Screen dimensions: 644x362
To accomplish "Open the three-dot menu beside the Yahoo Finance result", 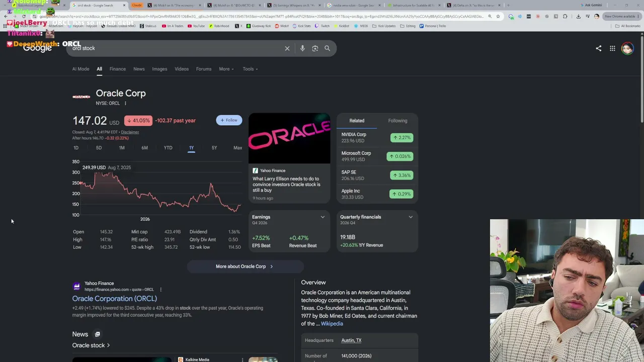I will click(x=160, y=290).
